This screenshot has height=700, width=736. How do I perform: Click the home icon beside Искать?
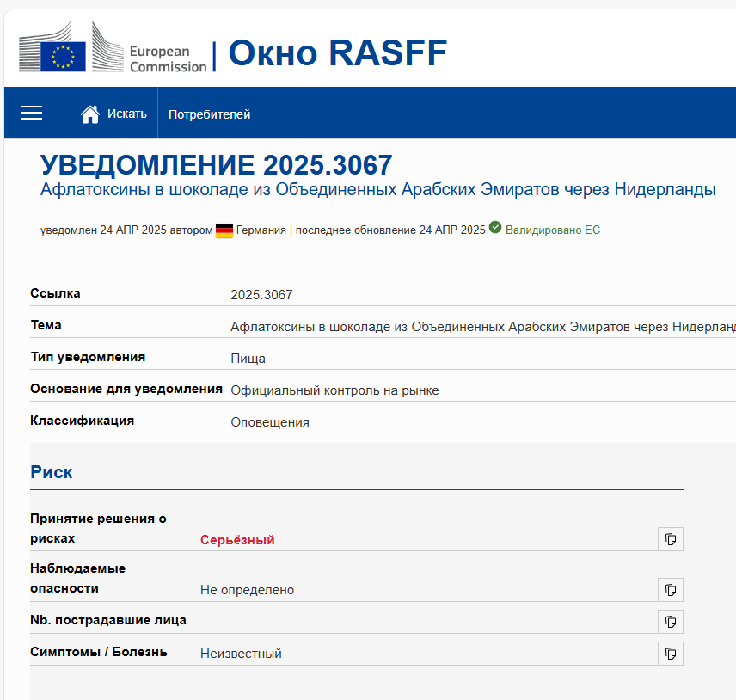90,114
